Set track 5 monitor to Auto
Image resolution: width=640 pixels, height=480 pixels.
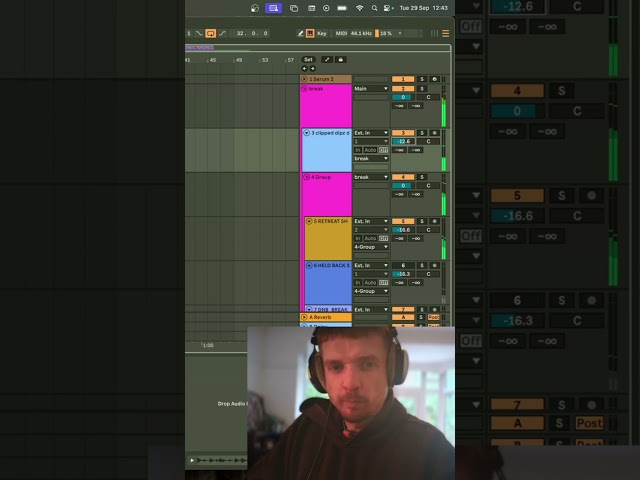point(370,238)
